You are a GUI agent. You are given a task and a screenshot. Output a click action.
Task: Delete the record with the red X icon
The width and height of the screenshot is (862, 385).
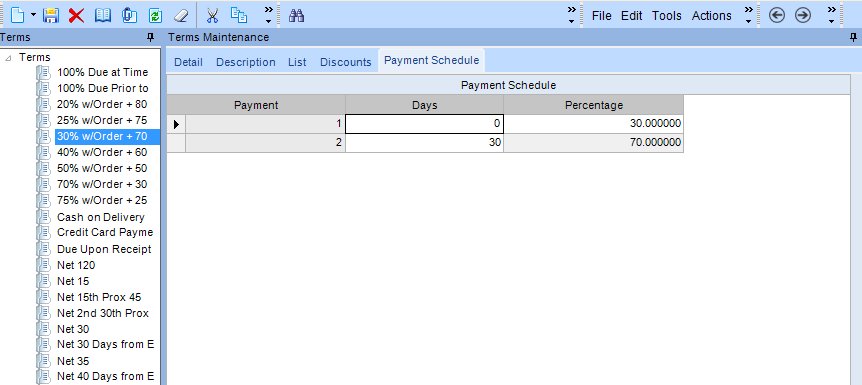(x=76, y=15)
